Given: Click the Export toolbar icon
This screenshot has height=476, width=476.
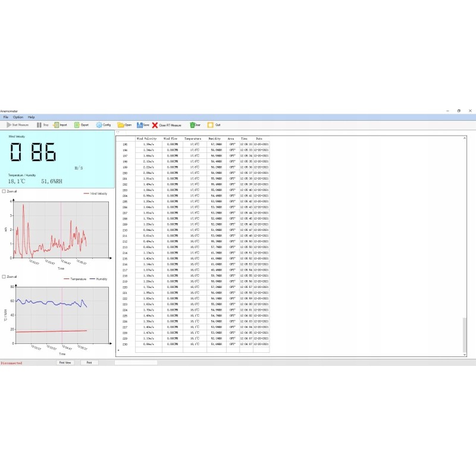Looking at the screenshot, I should point(77,125).
